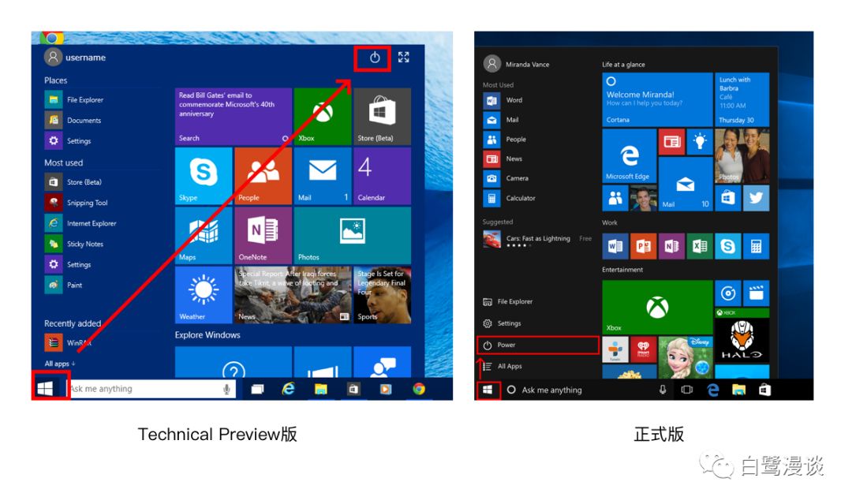
Task: Expand All apps in Technical Preview menu
Action: pyautogui.click(x=60, y=364)
